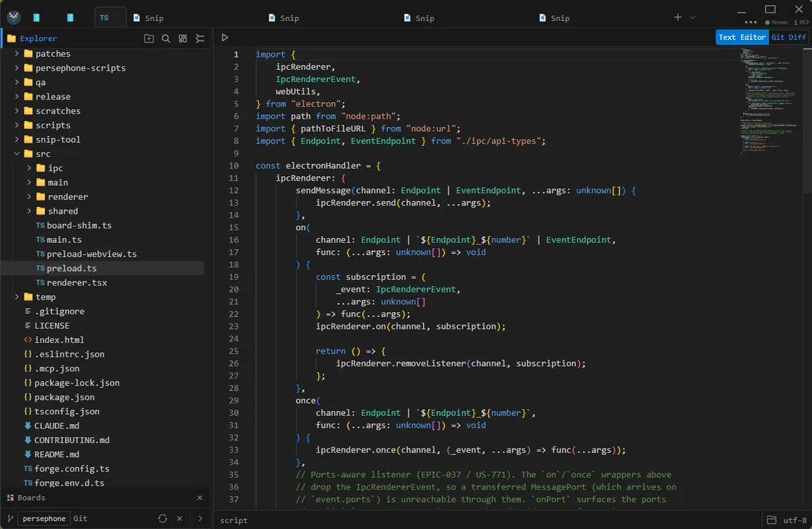The image size is (812, 529).
Task: Add a new tab with plus icon
Action: pos(678,17)
